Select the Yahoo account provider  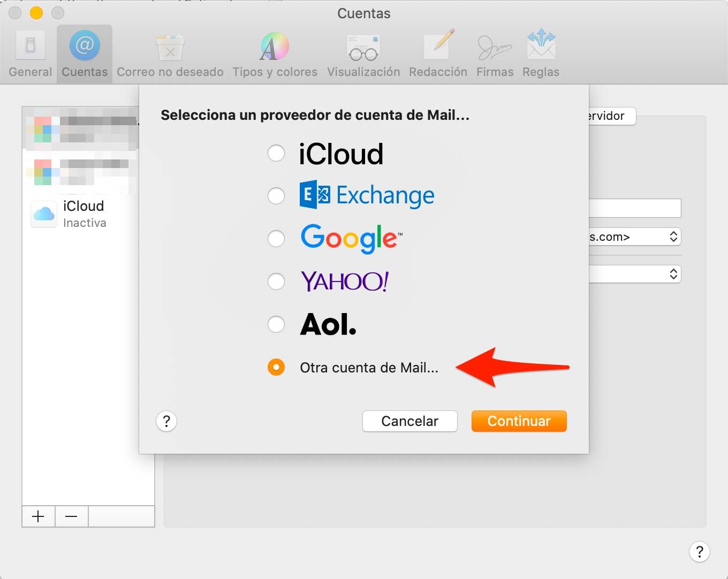[x=276, y=281]
